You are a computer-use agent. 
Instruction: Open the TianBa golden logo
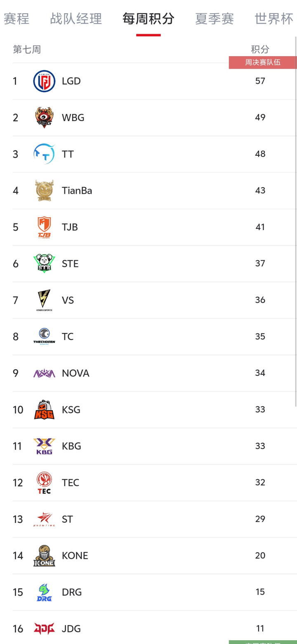coord(44,190)
